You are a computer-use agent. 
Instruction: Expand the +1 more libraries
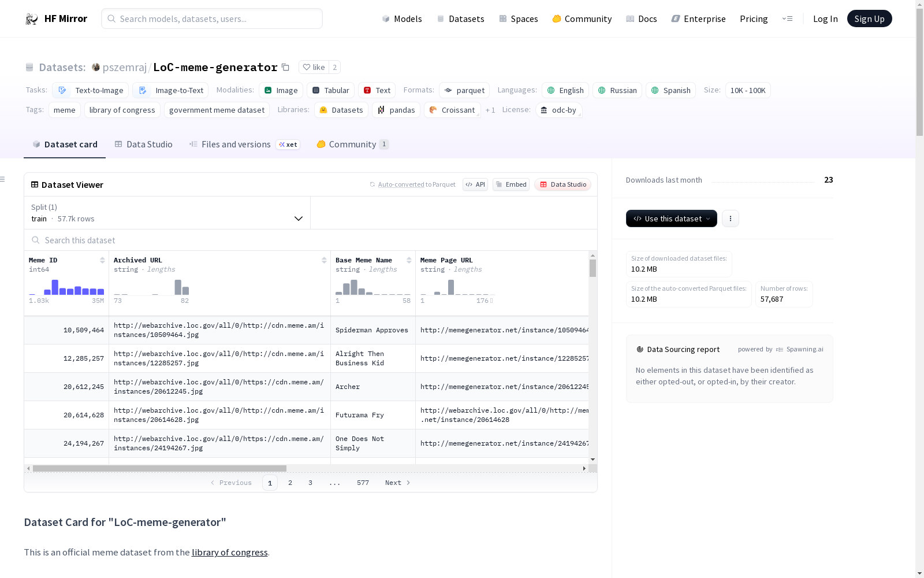(490, 110)
